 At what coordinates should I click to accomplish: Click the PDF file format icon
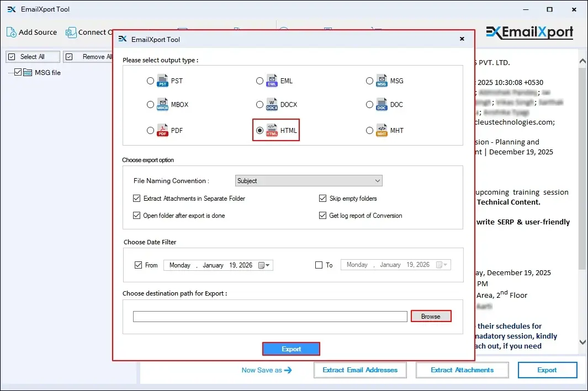[x=162, y=131]
